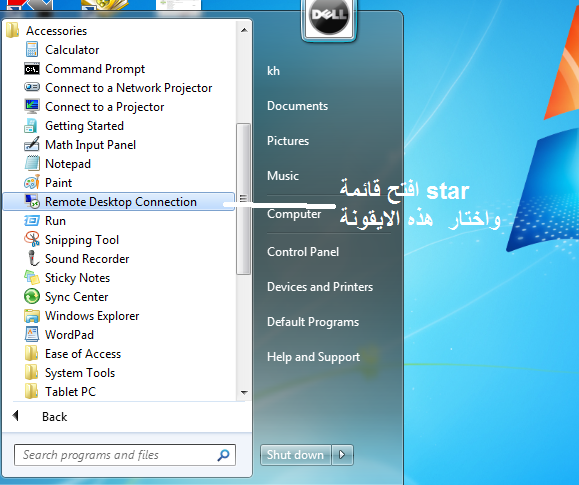The image size is (579, 485).
Task: Launch the Command Prompt icon
Action: coord(32,69)
